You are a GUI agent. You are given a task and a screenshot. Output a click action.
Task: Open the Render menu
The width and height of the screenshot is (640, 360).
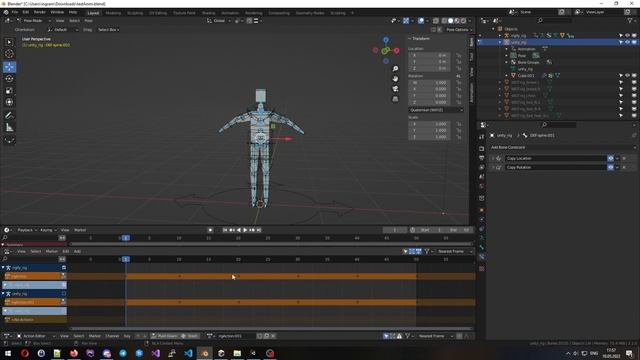click(x=40, y=12)
